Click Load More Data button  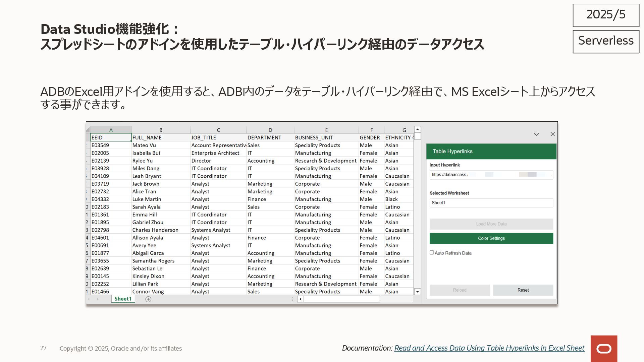(491, 224)
